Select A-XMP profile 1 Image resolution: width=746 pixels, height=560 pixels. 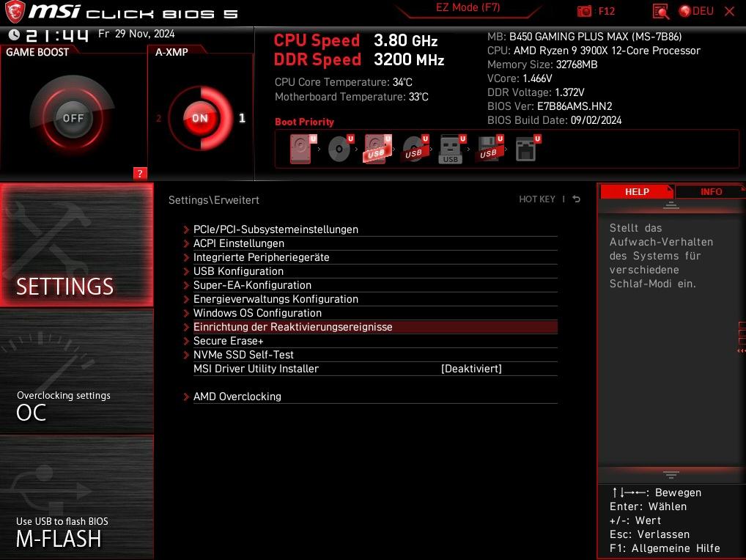coord(242,118)
